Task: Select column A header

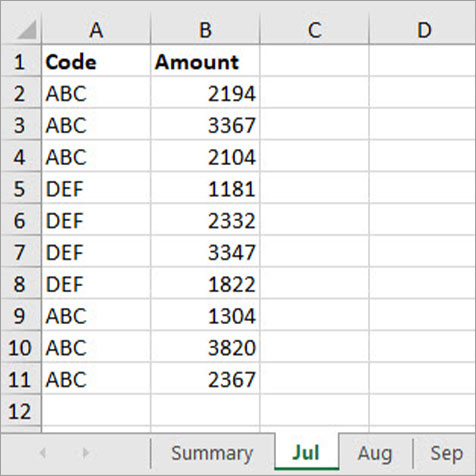Action: click(96, 30)
